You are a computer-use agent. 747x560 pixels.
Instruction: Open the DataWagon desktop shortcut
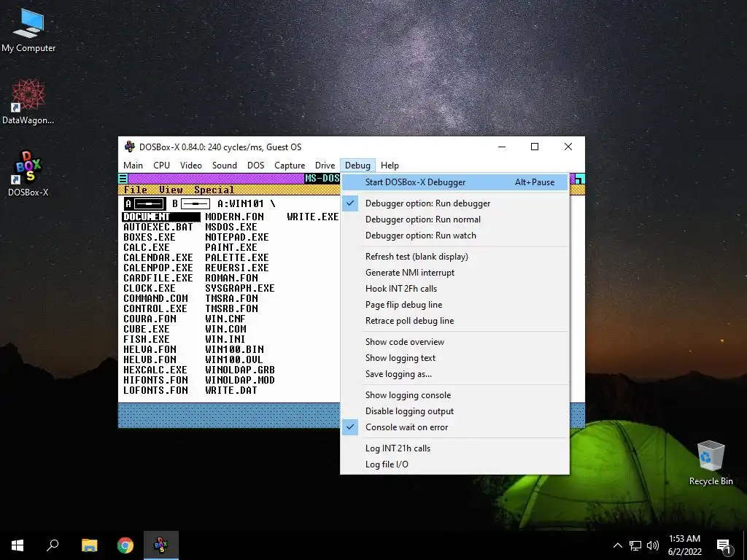28,102
